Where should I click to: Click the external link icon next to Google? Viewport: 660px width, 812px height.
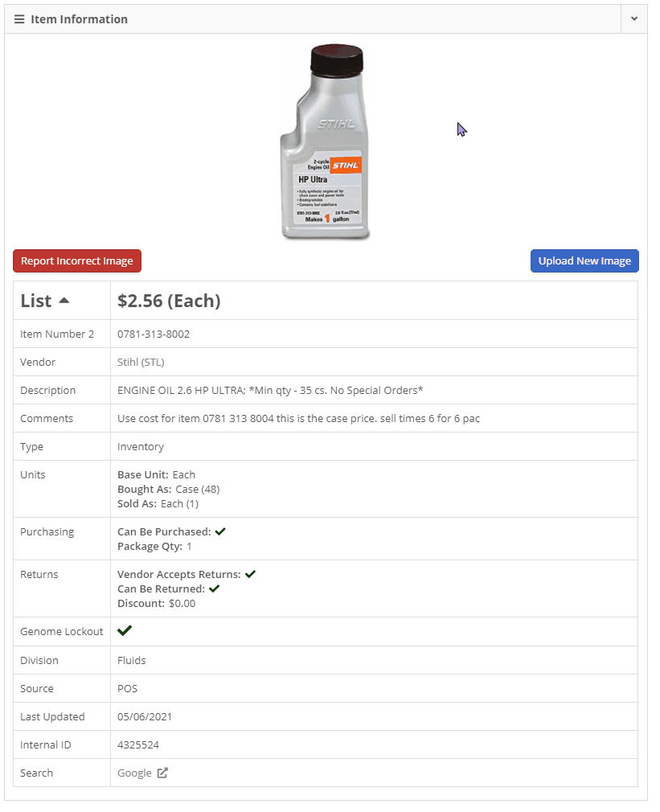pyautogui.click(x=162, y=773)
